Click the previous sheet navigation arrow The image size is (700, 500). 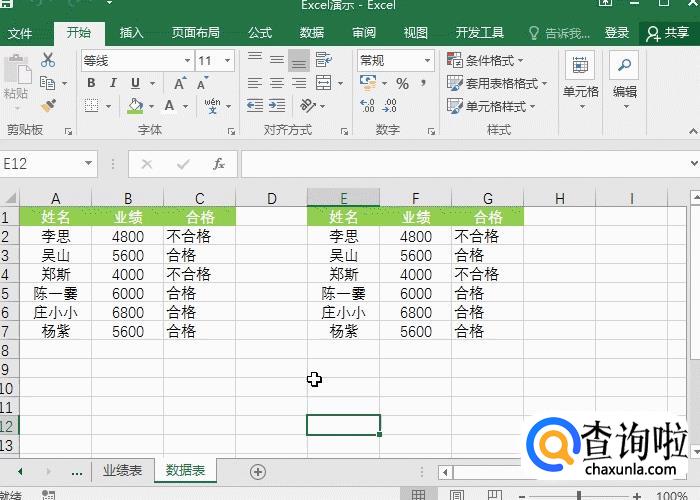pos(21,471)
